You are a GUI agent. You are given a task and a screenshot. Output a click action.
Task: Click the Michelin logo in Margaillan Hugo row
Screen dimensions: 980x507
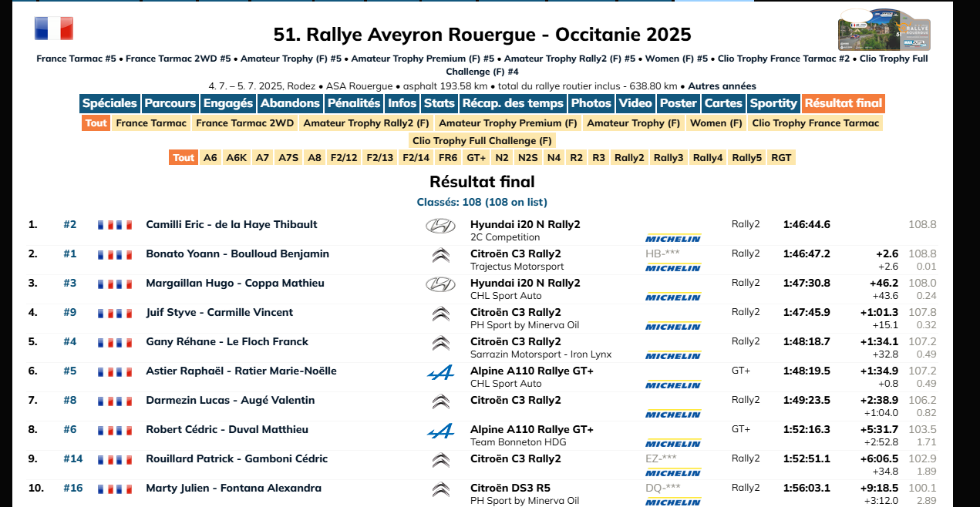(x=673, y=297)
